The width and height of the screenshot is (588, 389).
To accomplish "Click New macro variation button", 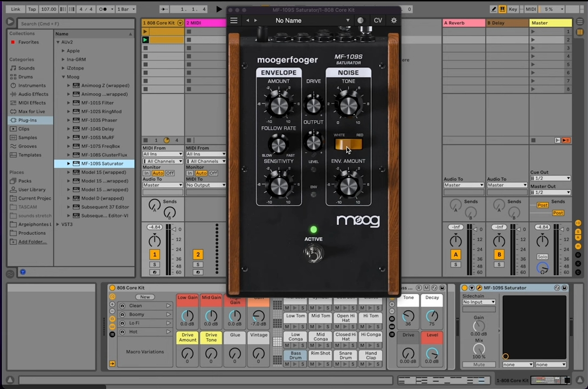I will pos(145,297).
